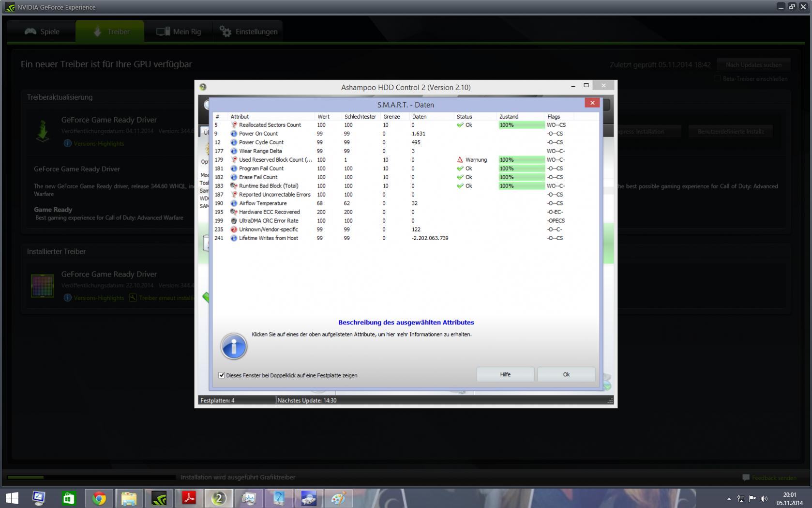Click Treiber erneut installieren link
812x508 pixels.
(166, 298)
